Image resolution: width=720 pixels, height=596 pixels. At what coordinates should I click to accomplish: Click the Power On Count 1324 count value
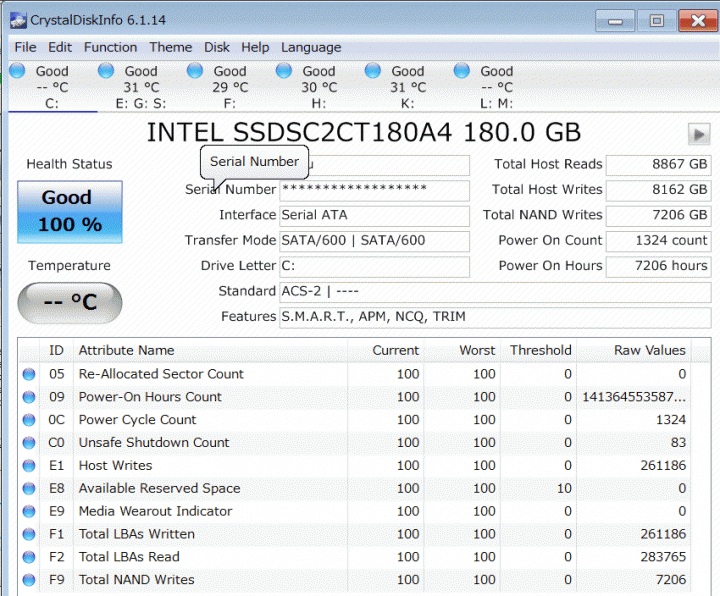click(658, 241)
